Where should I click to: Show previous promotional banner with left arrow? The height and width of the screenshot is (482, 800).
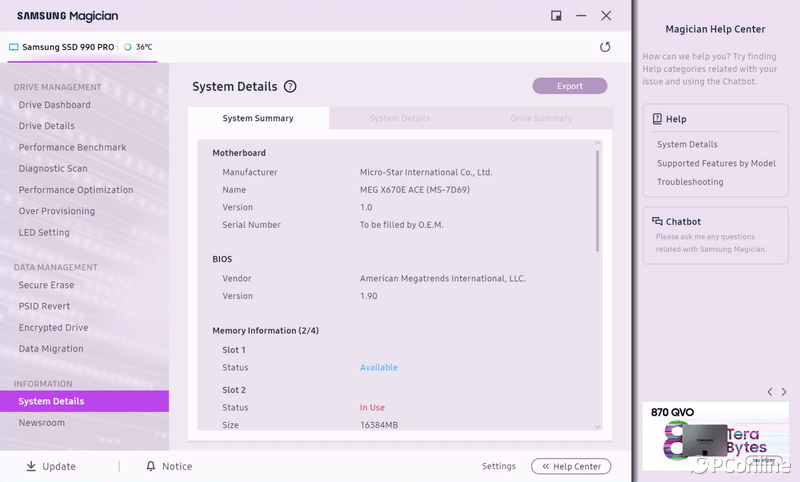tap(768, 392)
